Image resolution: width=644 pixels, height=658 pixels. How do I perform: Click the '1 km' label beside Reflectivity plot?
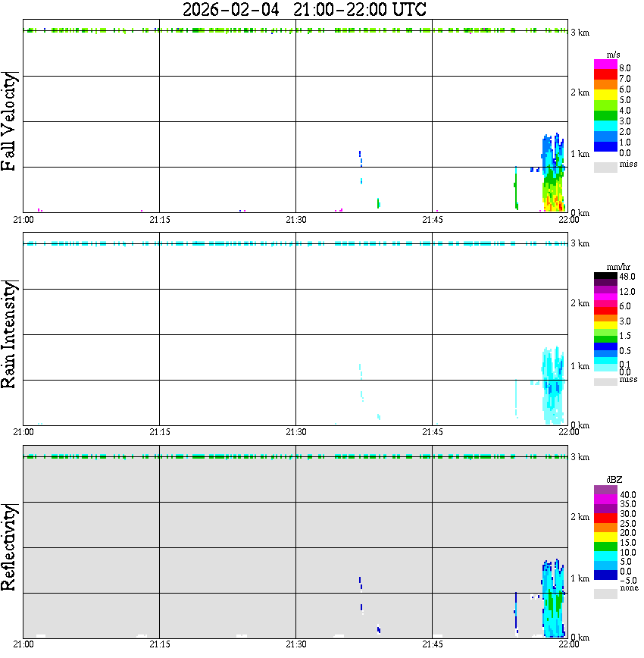580,578
